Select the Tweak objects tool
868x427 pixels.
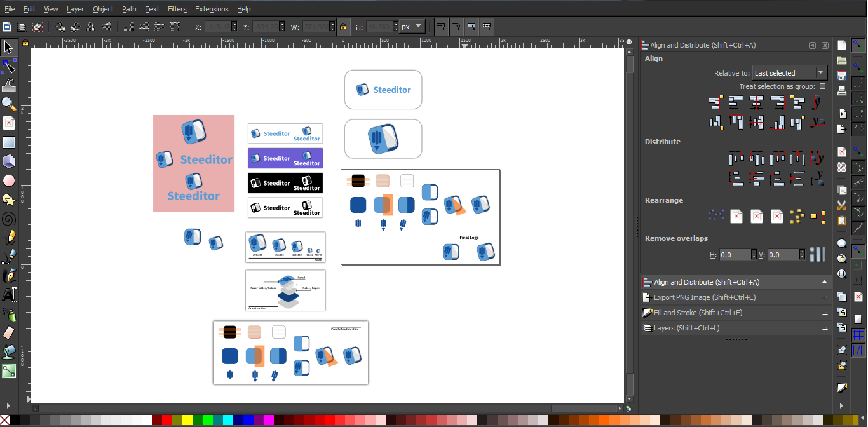point(9,85)
